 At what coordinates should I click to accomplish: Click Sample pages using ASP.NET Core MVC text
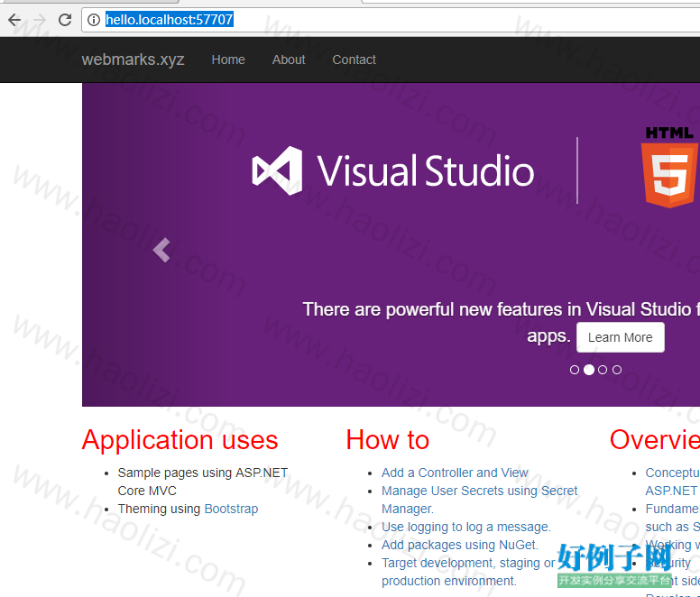203,482
